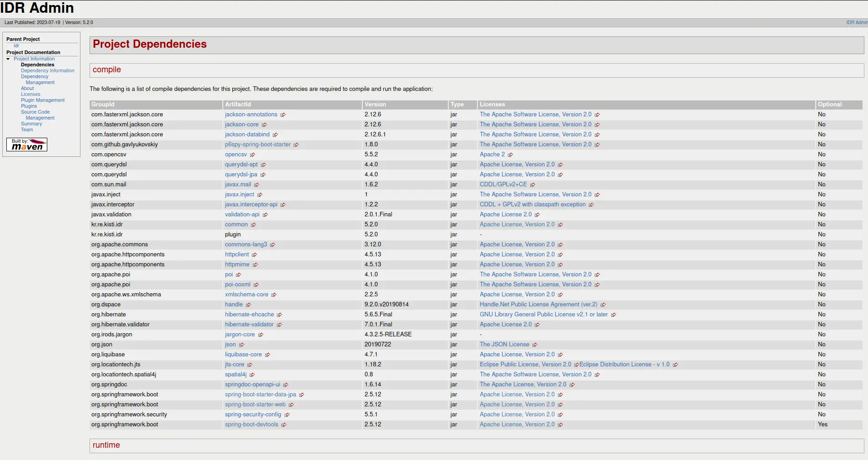Open the Project Information sidebar link
The height and width of the screenshot is (460, 868).
(x=34, y=59)
